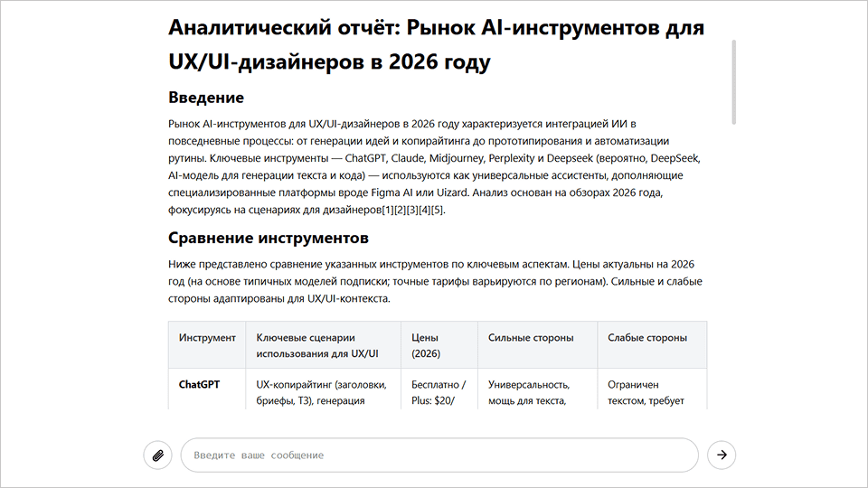Viewport: 868px width, 488px height.
Task: Click the "Слабые стороны" column header
Action: point(652,344)
